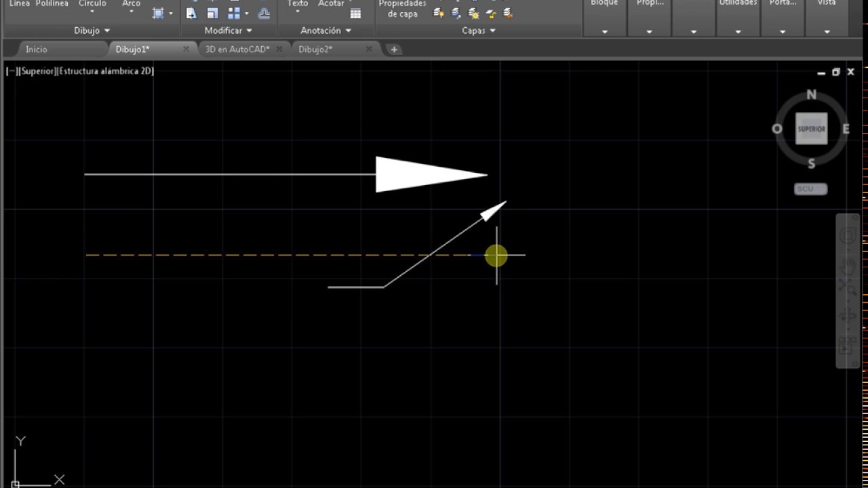Image resolution: width=868 pixels, height=488 pixels.
Task: Open the [Estructura alámbrica 2D] visual style menu
Action: (106, 71)
